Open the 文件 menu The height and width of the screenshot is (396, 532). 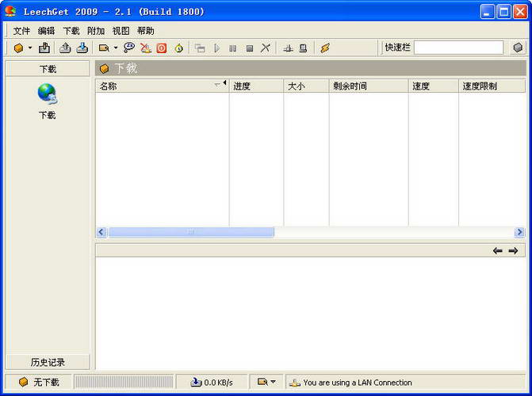[21, 31]
